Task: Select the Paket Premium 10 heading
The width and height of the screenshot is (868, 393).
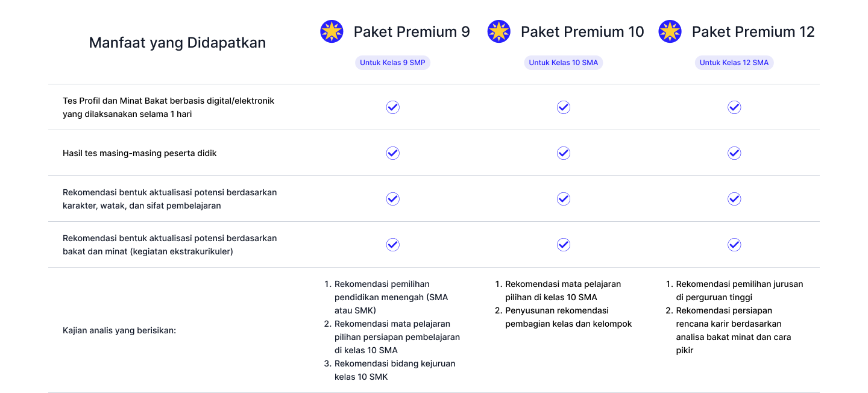Action: [582, 32]
